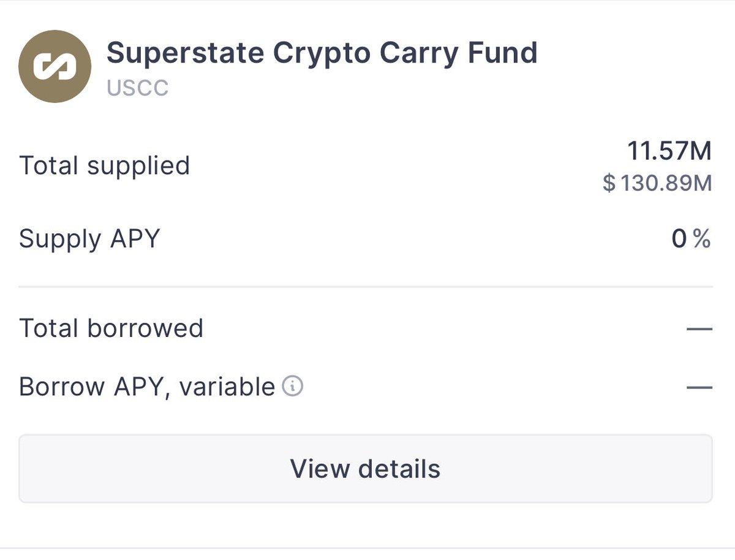Click the circled 'i' beside Borrow APY variable
This screenshot has width=735, height=560.
[292, 386]
